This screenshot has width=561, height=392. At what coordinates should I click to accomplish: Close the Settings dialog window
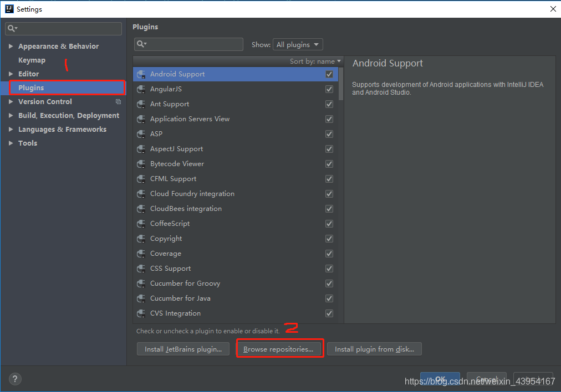[553, 9]
